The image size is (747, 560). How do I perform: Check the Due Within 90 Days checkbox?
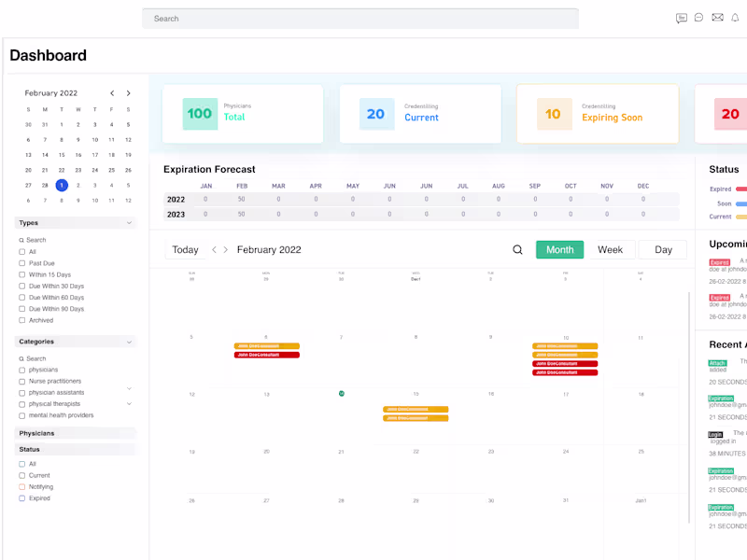tap(21, 309)
